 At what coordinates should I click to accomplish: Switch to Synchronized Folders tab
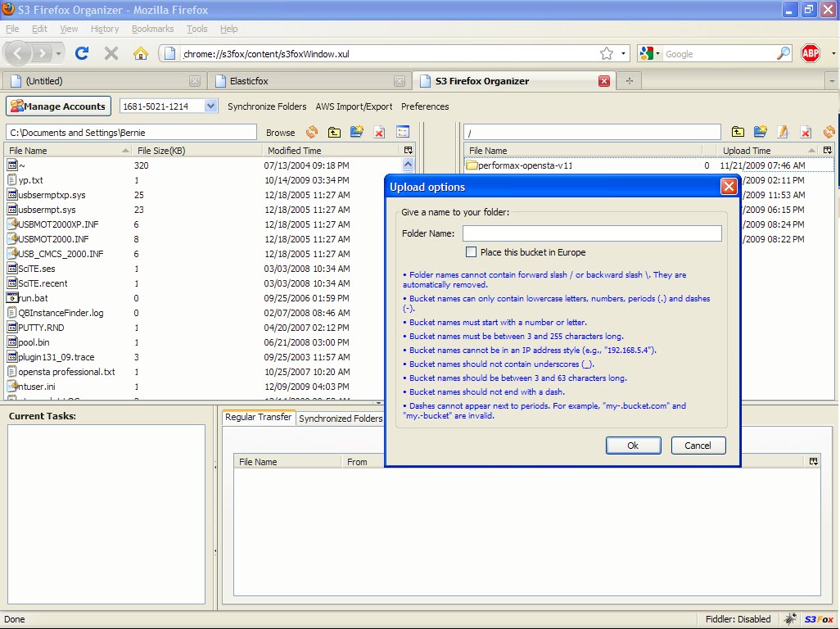(341, 418)
